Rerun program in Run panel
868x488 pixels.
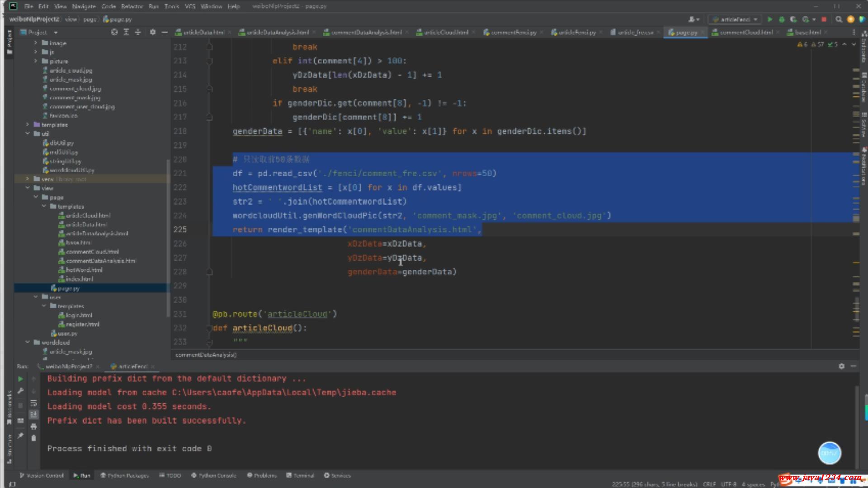point(20,379)
